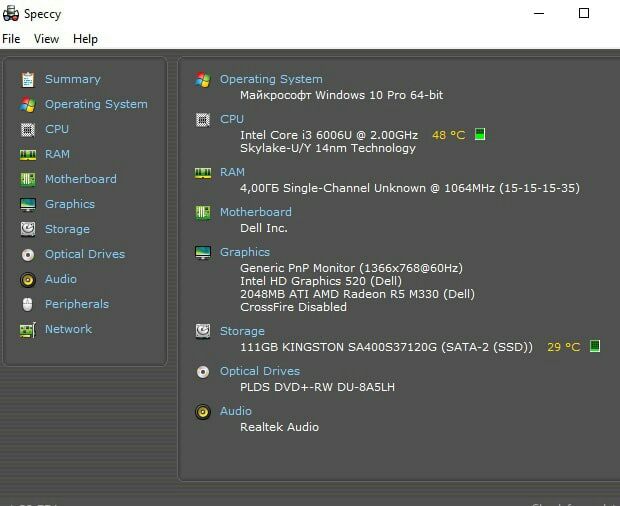Screen dimensions: 620x506
Task: Click the monitor icon beside Graphics heading in summary
Action: [203, 253]
